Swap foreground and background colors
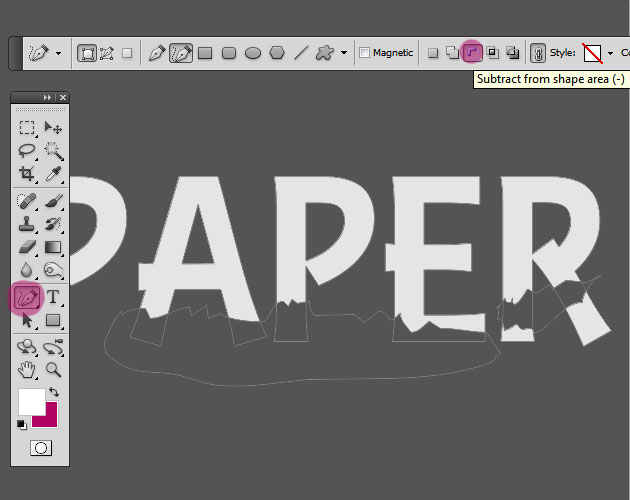Viewport: 630px width, 500px height. [53, 392]
